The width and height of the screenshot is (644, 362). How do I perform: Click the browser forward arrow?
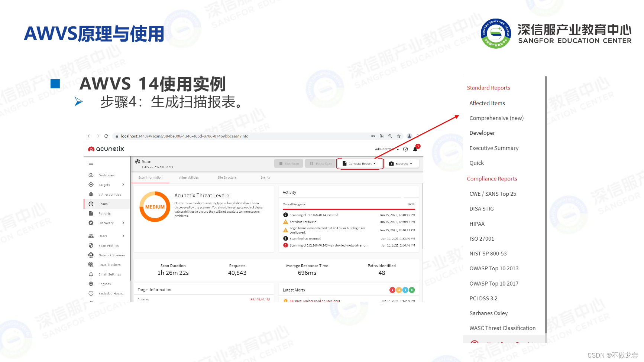click(x=98, y=136)
